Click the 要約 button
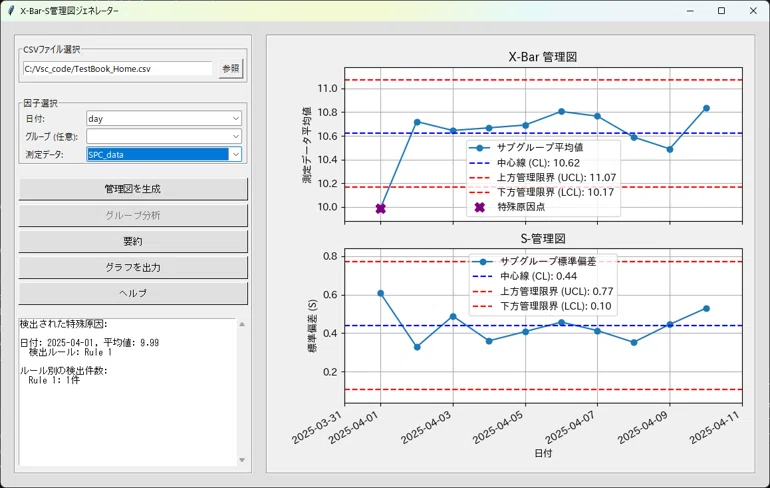Image resolution: width=770 pixels, height=488 pixels. pyautogui.click(x=133, y=241)
